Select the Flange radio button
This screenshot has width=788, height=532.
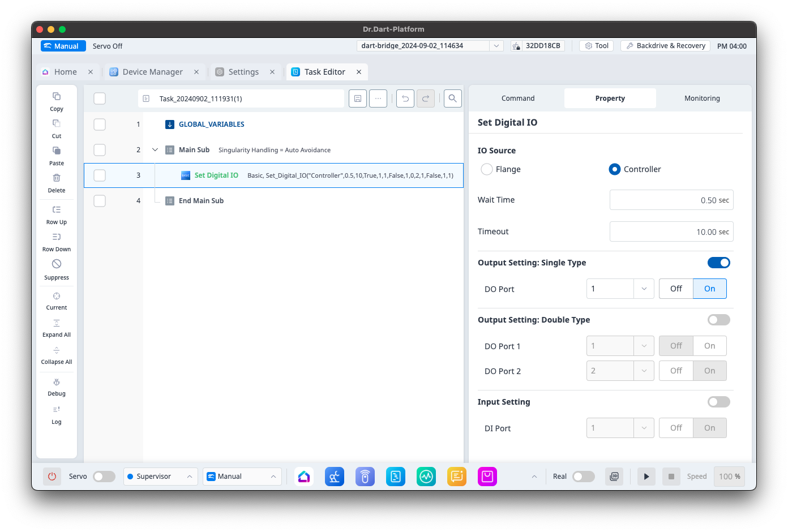tap(487, 169)
